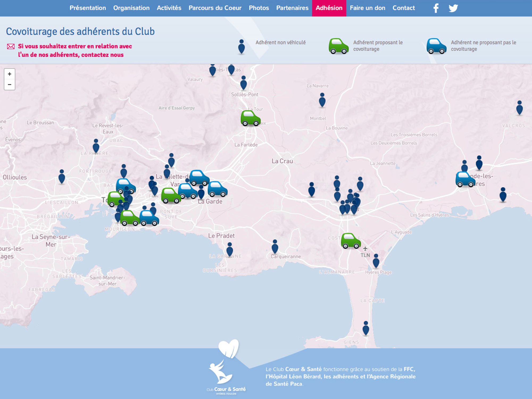The image size is (532, 399).
Task: Click green car marker near La Tour
Action: click(250, 118)
